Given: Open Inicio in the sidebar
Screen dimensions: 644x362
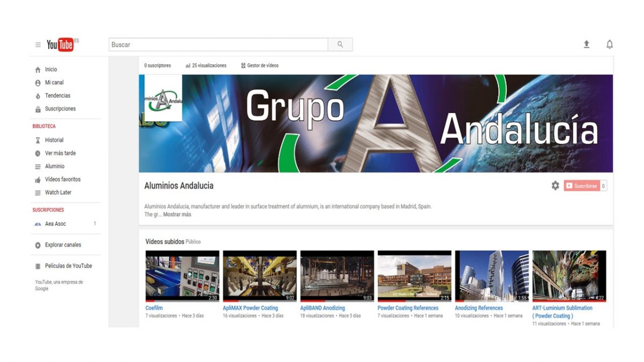Looking at the screenshot, I should click(51, 70).
